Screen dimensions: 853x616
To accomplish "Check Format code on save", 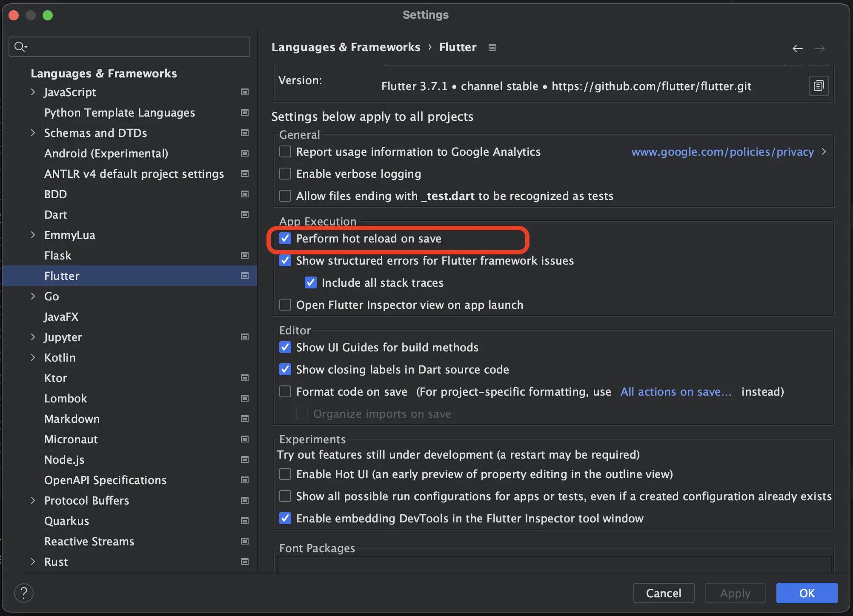I will [285, 391].
